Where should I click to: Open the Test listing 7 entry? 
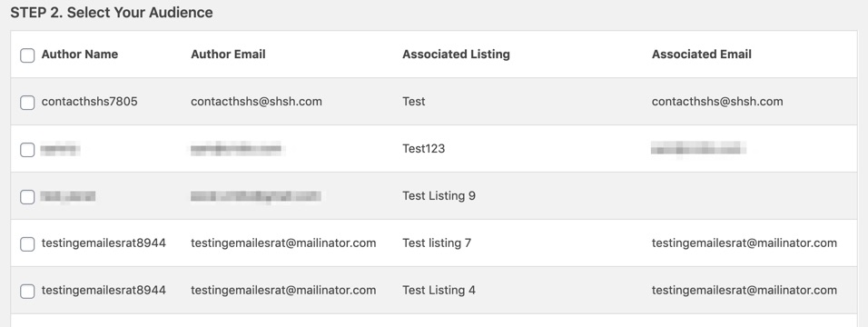437,243
